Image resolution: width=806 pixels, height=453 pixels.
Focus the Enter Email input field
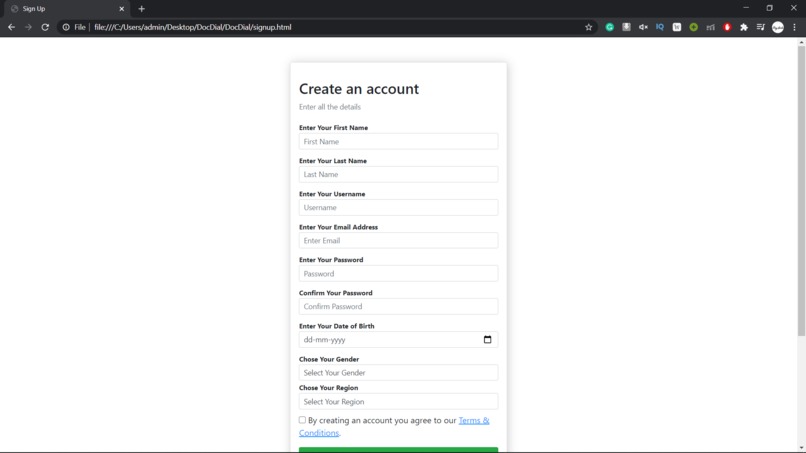tap(398, 240)
